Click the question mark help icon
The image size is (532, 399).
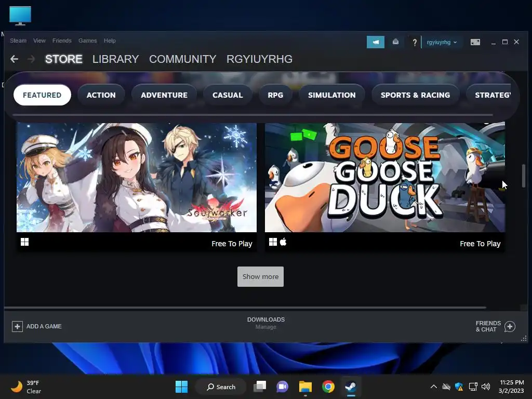[414, 43]
